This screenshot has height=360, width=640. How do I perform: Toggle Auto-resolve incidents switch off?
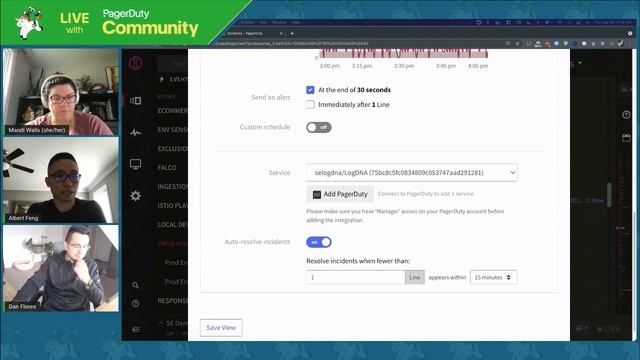pyautogui.click(x=319, y=242)
